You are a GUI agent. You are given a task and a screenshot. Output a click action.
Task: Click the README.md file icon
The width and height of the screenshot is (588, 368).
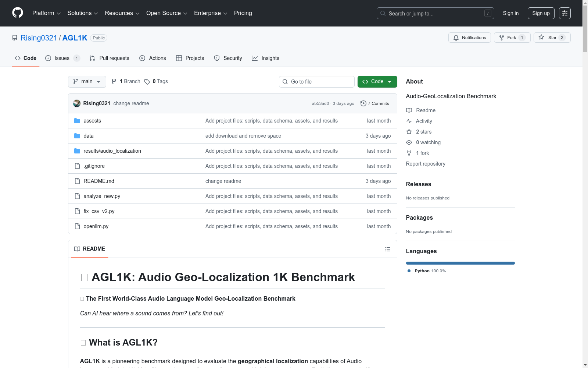coord(77,181)
